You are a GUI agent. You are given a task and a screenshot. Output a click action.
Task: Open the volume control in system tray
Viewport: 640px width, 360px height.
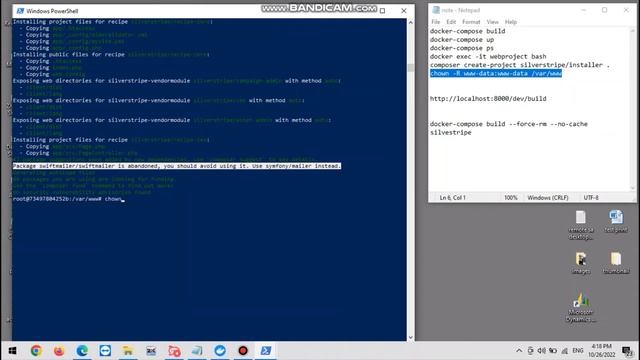click(541, 351)
